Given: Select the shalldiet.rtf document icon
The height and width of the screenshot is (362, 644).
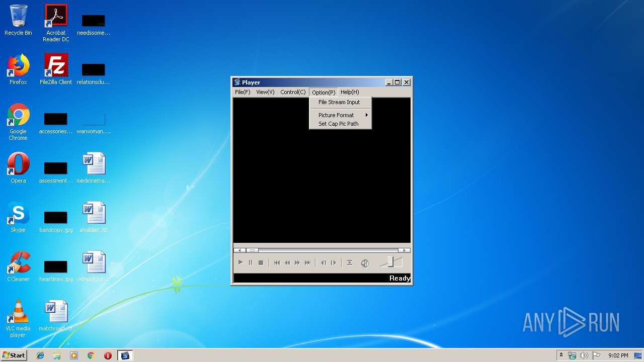Looking at the screenshot, I should [94, 217].
